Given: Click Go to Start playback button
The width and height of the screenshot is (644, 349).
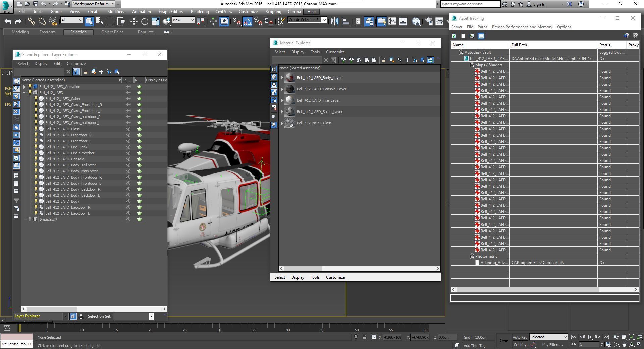Looking at the screenshot, I should (x=574, y=337).
